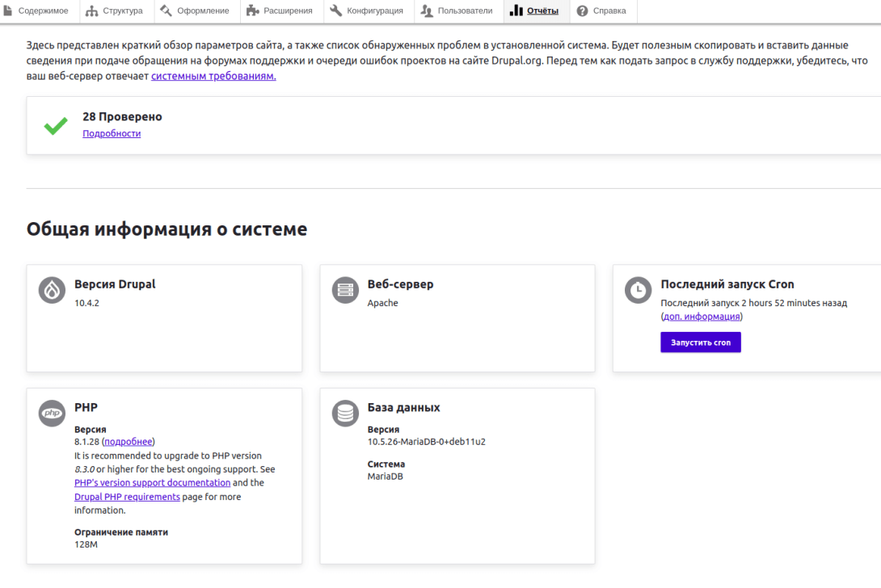Open доп. информация link for cron
This screenshot has width=881, height=588.
(x=702, y=316)
